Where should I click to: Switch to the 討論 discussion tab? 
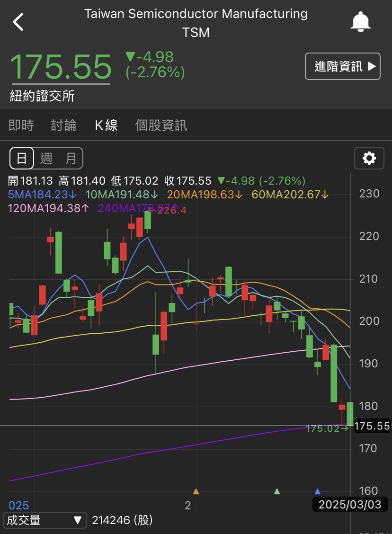[63, 125]
